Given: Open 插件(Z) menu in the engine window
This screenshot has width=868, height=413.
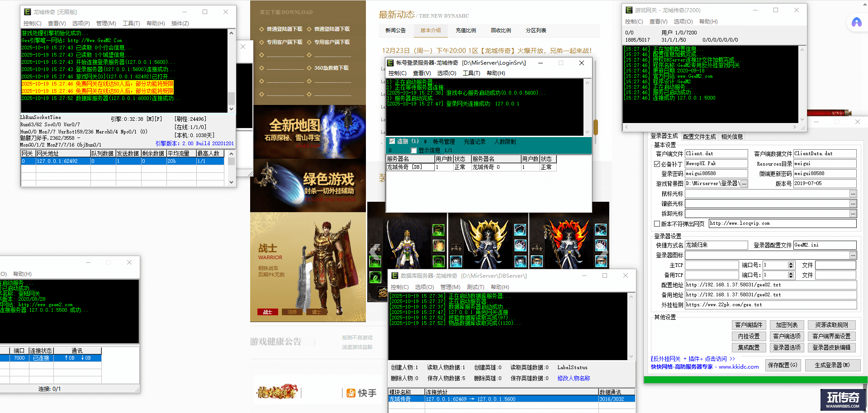Looking at the screenshot, I should click(x=180, y=24).
